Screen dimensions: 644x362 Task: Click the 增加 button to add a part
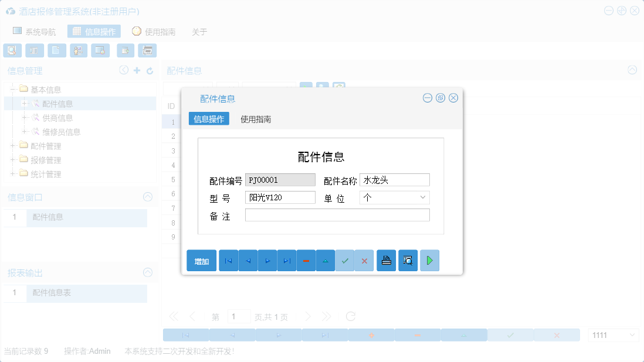[x=201, y=260]
